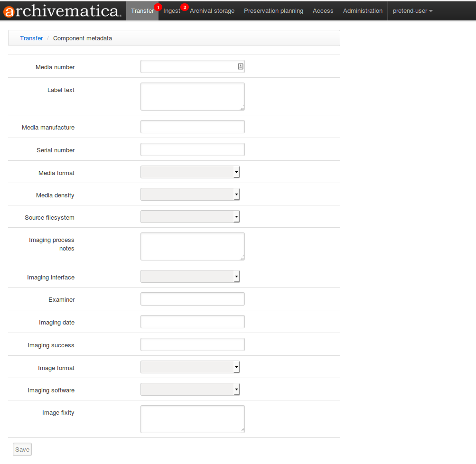Click the red Ingest notification badge
The height and width of the screenshot is (464, 476).
click(x=184, y=7)
